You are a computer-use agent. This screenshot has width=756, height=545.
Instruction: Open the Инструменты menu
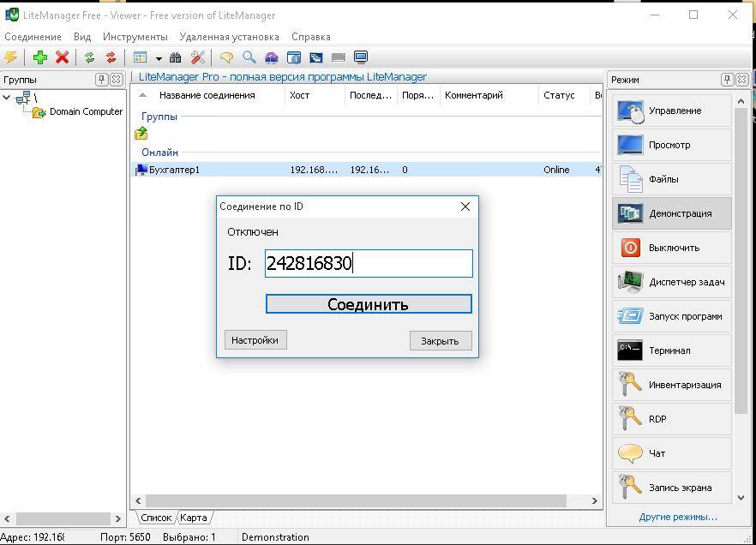(135, 37)
